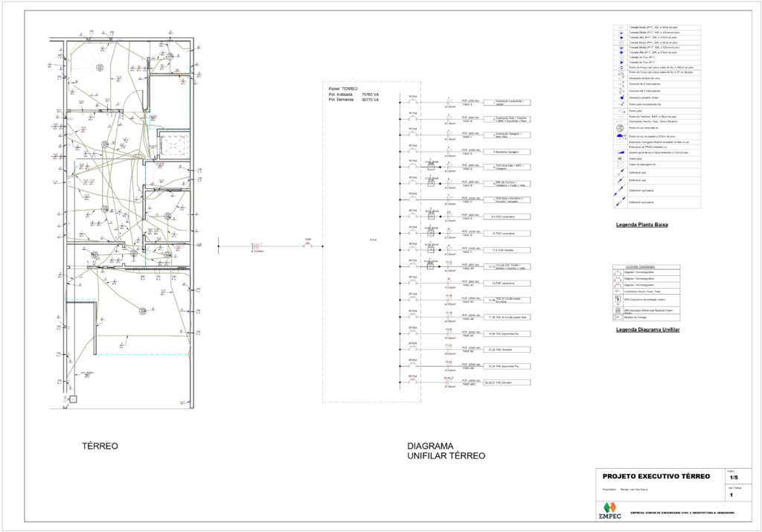This screenshot has height=532, width=762.
Task: Click the Painel TÉRREO panel label
Action: [343, 89]
